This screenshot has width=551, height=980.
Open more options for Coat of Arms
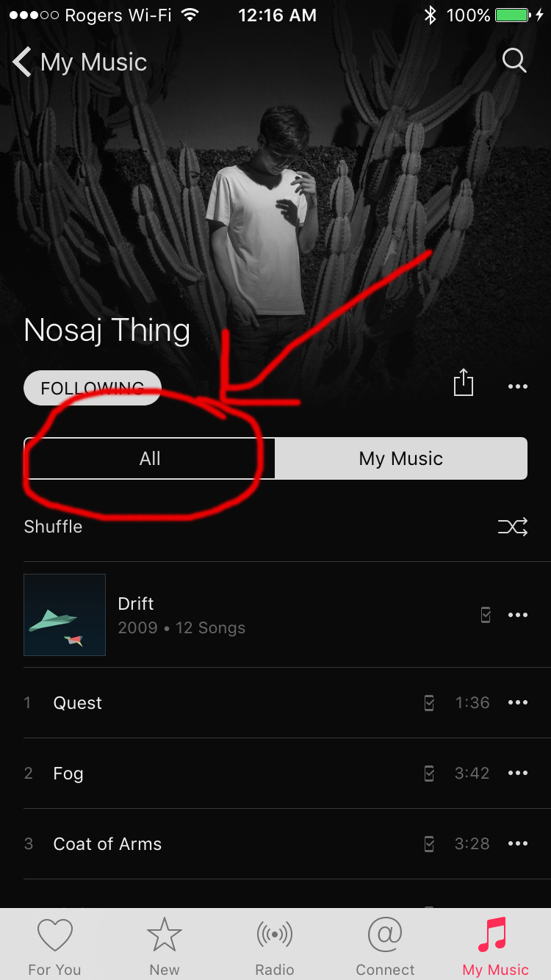pos(518,843)
